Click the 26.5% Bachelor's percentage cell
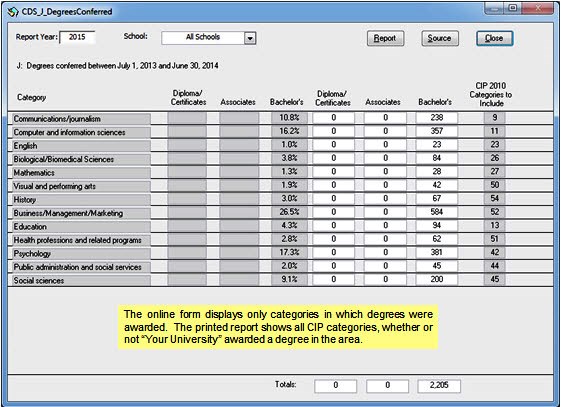Image resolution: width=561 pixels, height=407 pixels. tap(289, 212)
